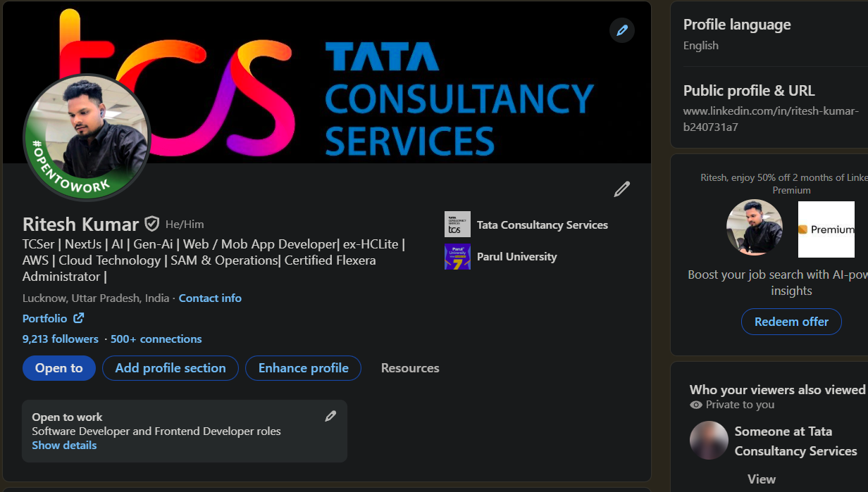Click the Enhance profile button
The image size is (868, 492).
pos(303,368)
